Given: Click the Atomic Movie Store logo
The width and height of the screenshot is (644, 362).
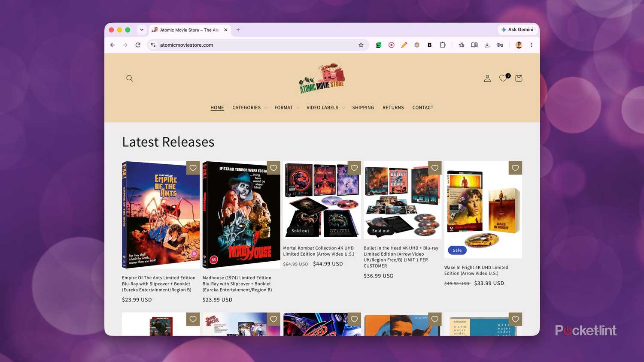Looking at the screenshot, I should [322, 78].
